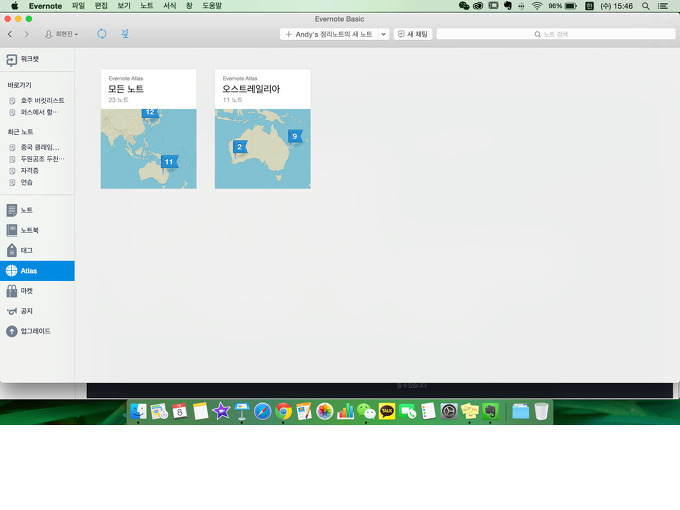Open the 도움말 help menu
The width and height of the screenshot is (680, 510).
click(212, 6)
